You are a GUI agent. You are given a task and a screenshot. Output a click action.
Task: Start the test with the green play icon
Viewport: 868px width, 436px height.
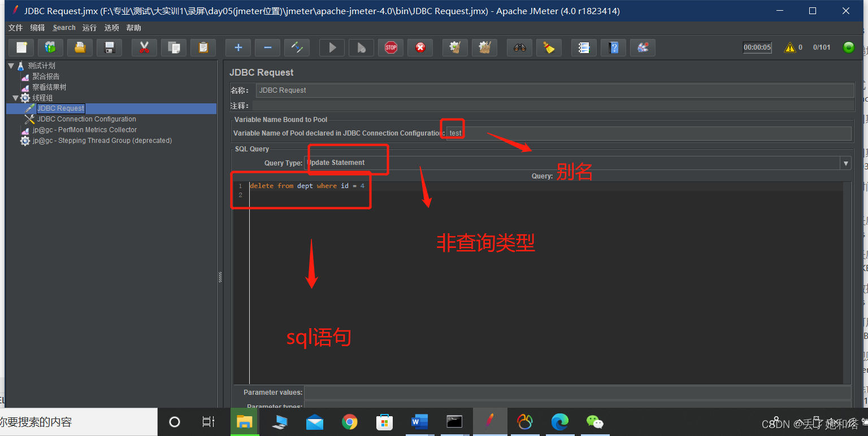pos(332,47)
